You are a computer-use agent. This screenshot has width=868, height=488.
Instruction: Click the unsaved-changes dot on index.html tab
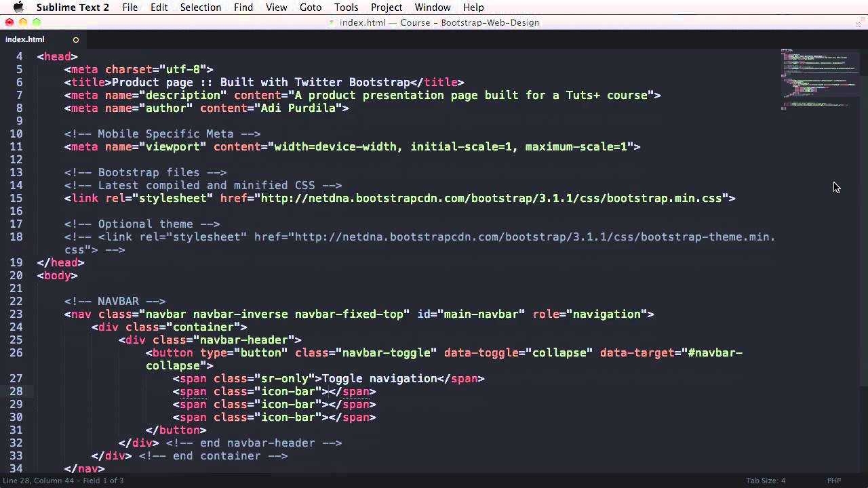(76, 39)
